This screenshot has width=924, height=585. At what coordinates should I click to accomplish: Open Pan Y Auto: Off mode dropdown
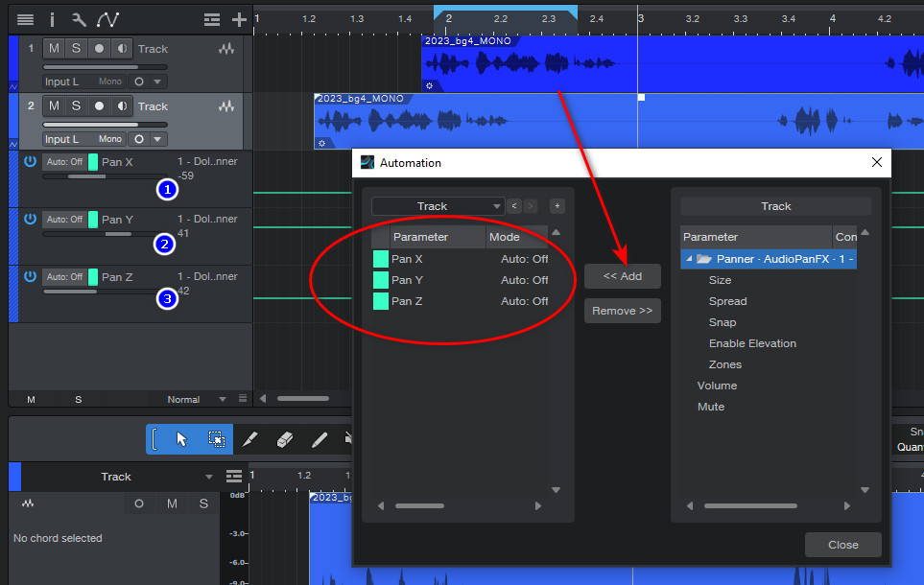point(64,220)
